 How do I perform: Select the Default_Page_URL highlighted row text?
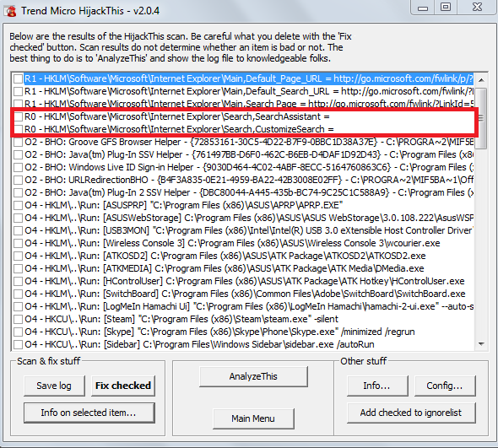pos(249,78)
